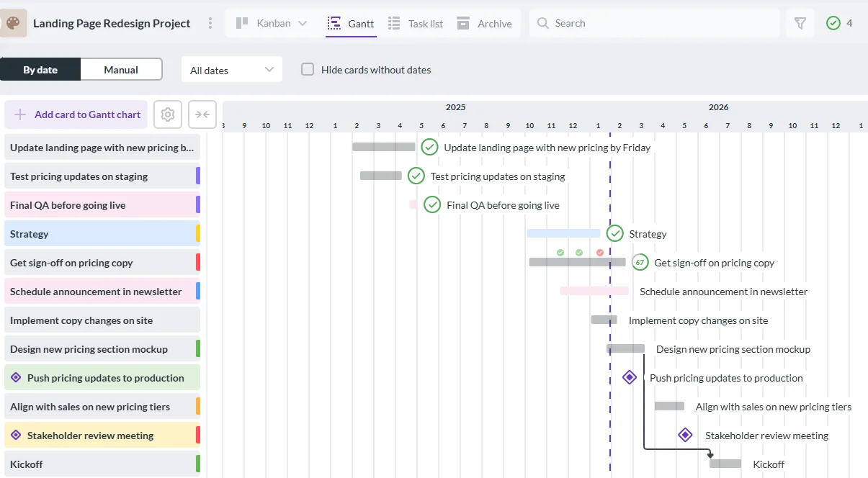Screen dimensions: 868x478
Task: Click the green completion checkmark on Strategy
Action: (x=614, y=233)
